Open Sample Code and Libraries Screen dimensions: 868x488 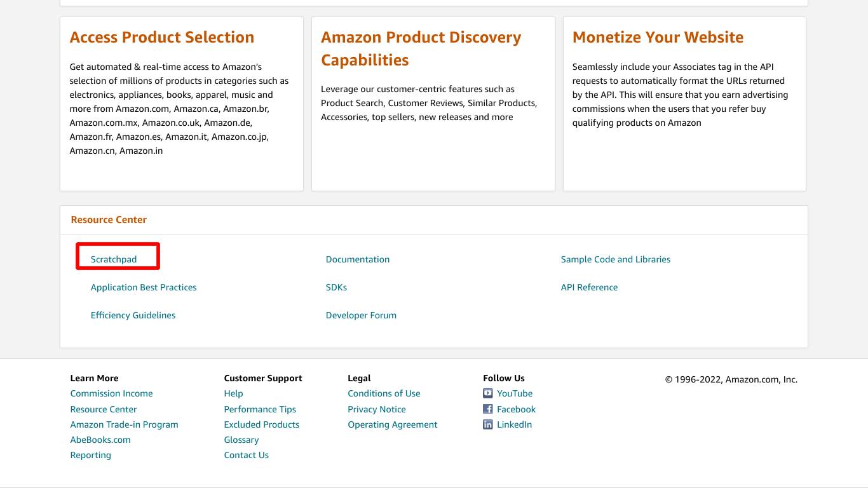pyautogui.click(x=615, y=259)
